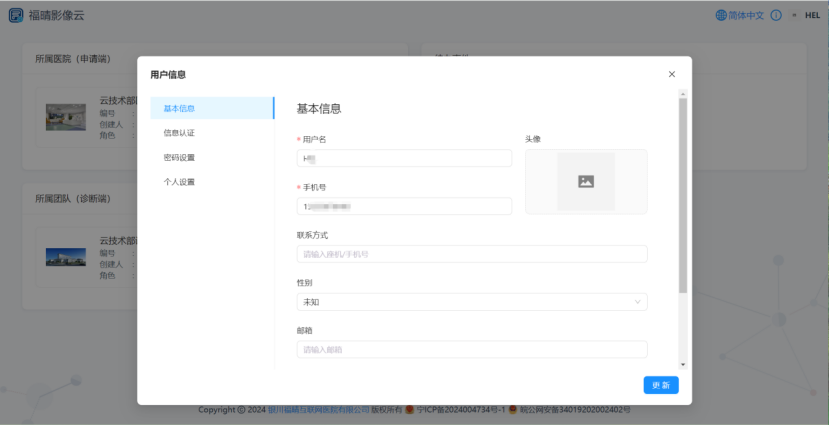
Task: Click the 福晴影像云 logo icon
Action: coord(16,15)
